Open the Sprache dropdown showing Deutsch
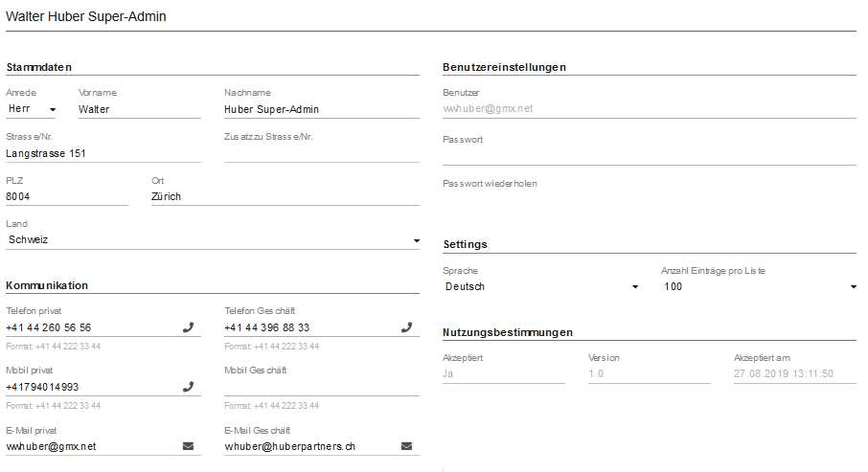 pos(541,286)
